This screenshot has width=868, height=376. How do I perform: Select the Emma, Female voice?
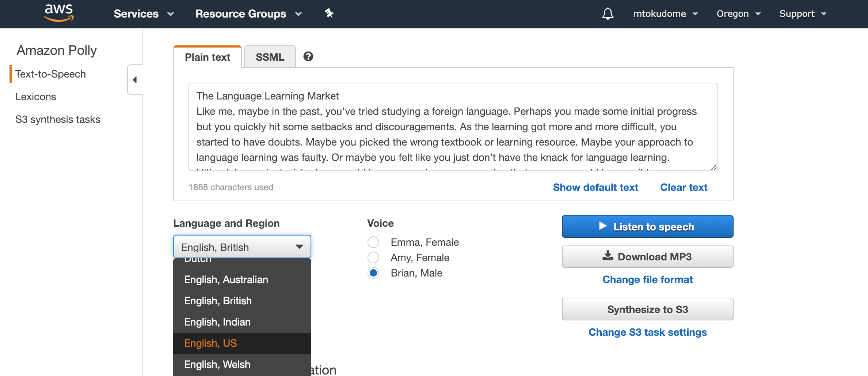point(373,242)
